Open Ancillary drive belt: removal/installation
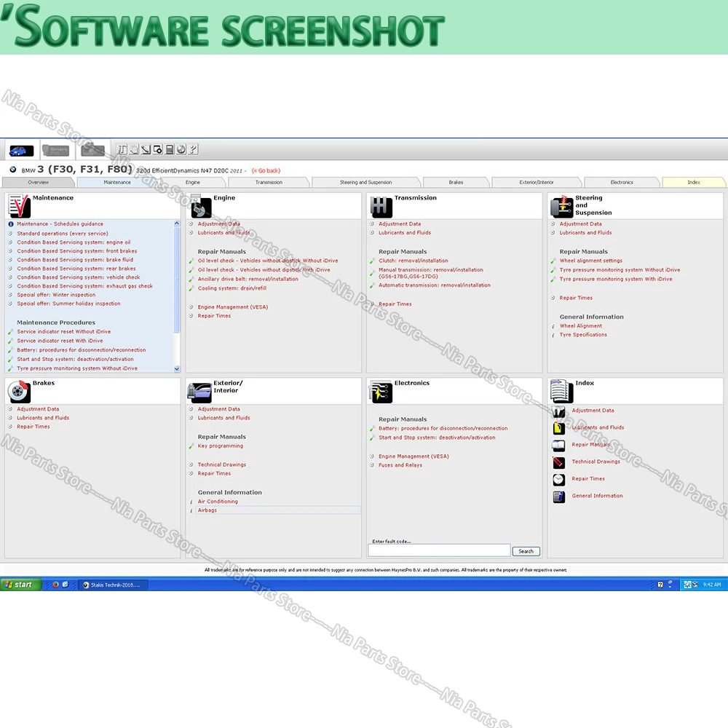This screenshot has width=728, height=728. tap(248, 279)
